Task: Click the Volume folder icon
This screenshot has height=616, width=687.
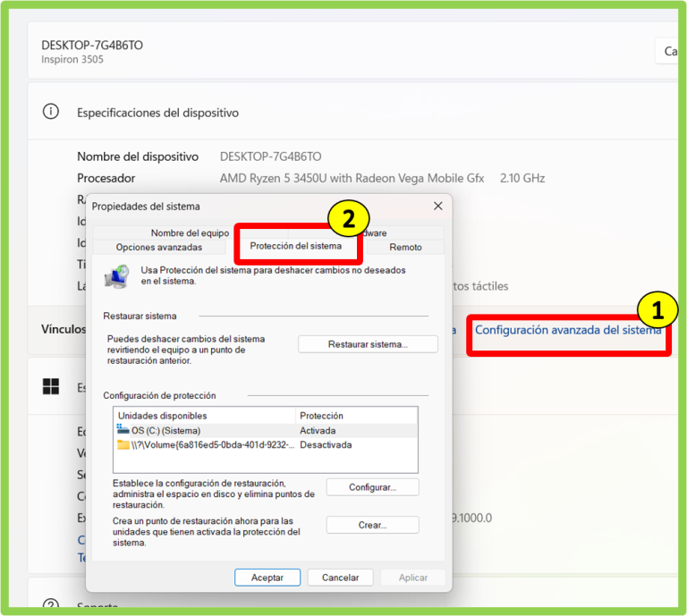Action: click(x=123, y=445)
